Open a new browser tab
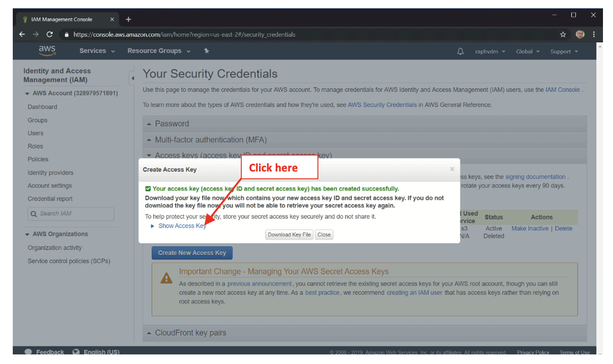The height and width of the screenshot is (364, 613). pyautogui.click(x=128, y=20)
